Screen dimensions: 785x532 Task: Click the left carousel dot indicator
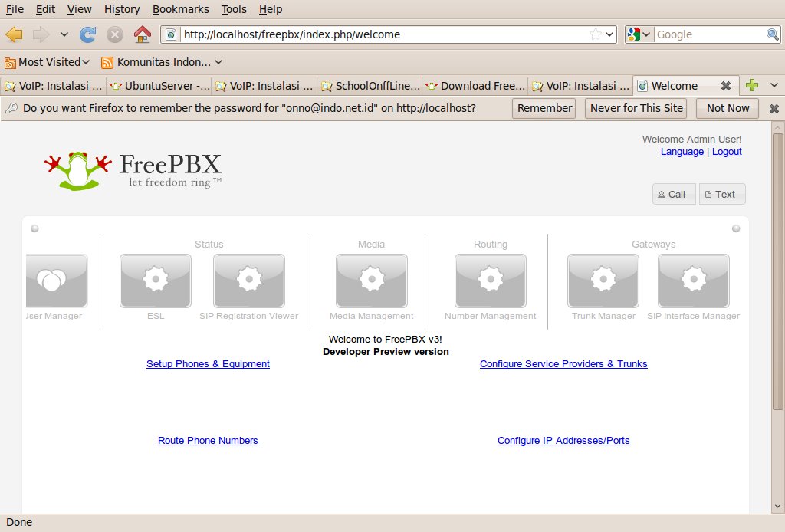coord(34,228)
